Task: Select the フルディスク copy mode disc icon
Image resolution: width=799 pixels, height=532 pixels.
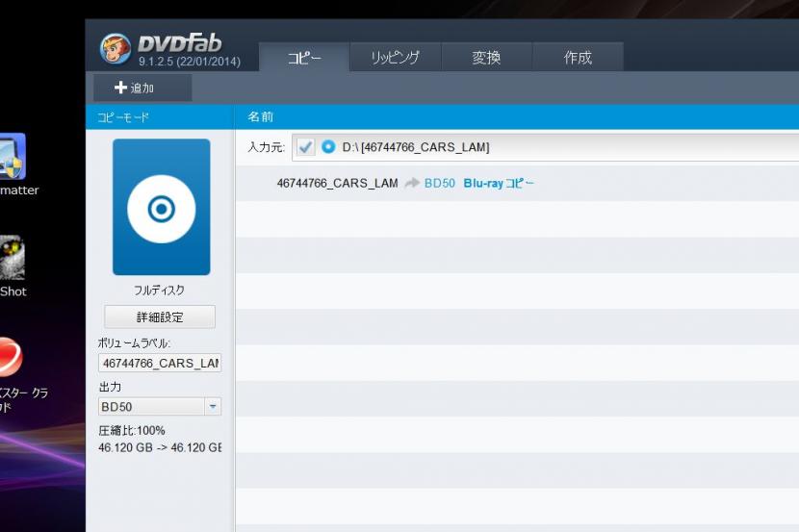Action: (x=161, y=207)
